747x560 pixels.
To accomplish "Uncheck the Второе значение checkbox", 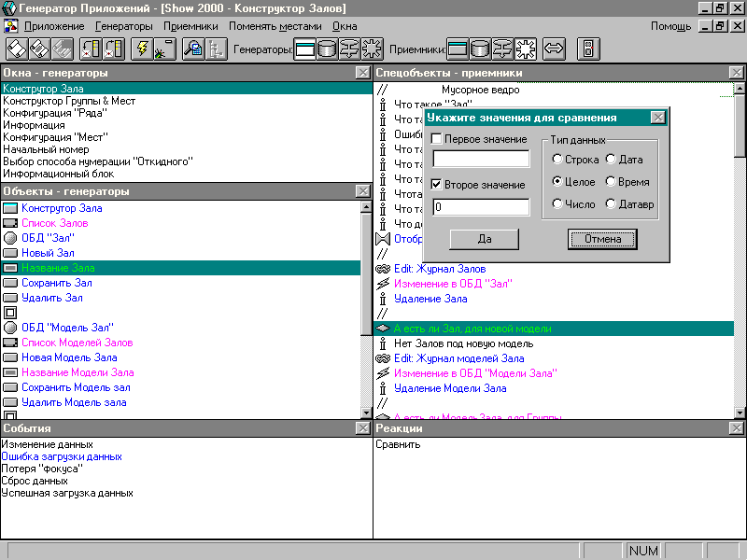I will (x=438, y=185).
